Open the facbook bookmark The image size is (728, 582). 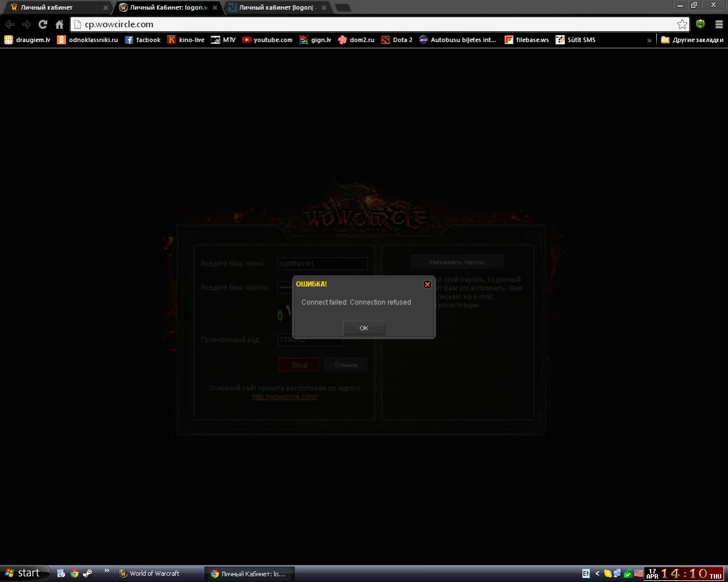[x=142, y=40]
